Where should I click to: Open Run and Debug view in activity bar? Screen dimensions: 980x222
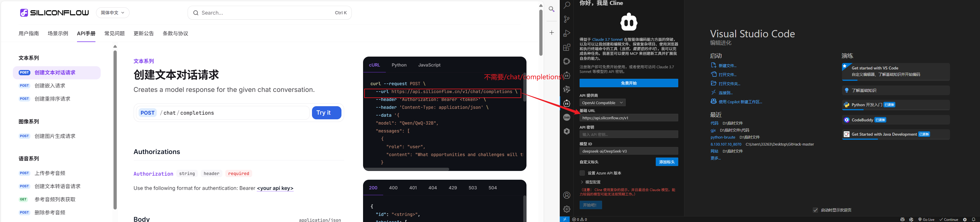coord(567,34)
